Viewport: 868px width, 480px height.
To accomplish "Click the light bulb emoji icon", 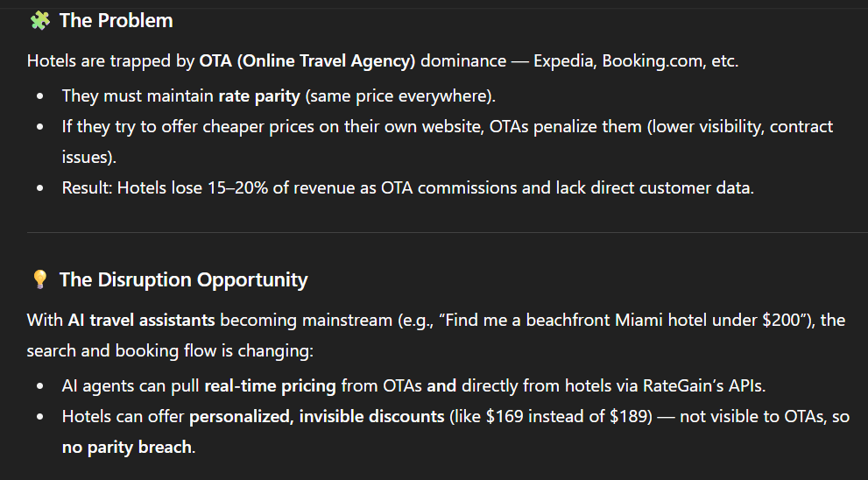I will pos(39,279).
